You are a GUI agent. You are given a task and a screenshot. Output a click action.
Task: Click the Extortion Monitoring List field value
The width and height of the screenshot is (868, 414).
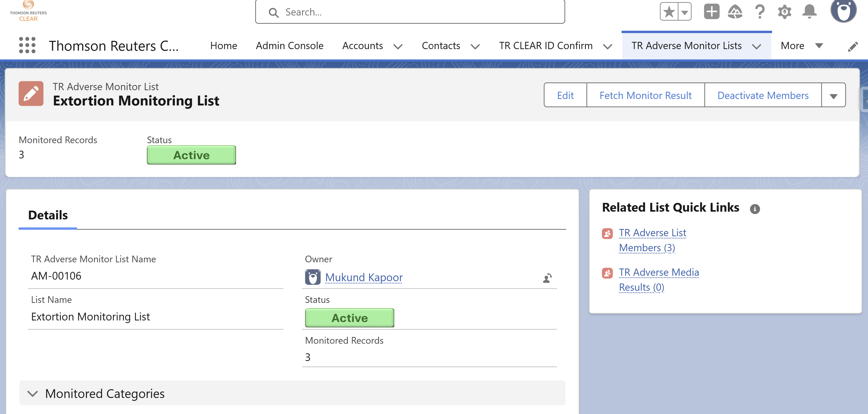[x=90, y=317]
